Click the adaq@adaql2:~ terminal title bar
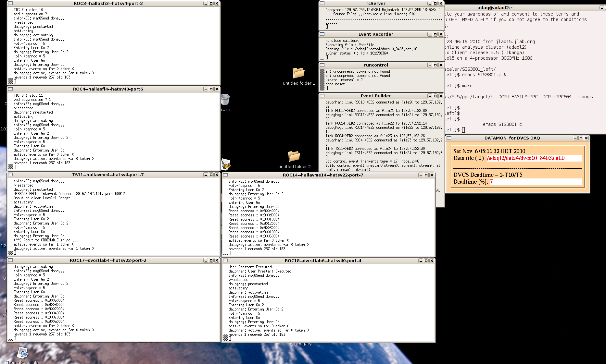606x364 pixels. (x=495, y=7)
